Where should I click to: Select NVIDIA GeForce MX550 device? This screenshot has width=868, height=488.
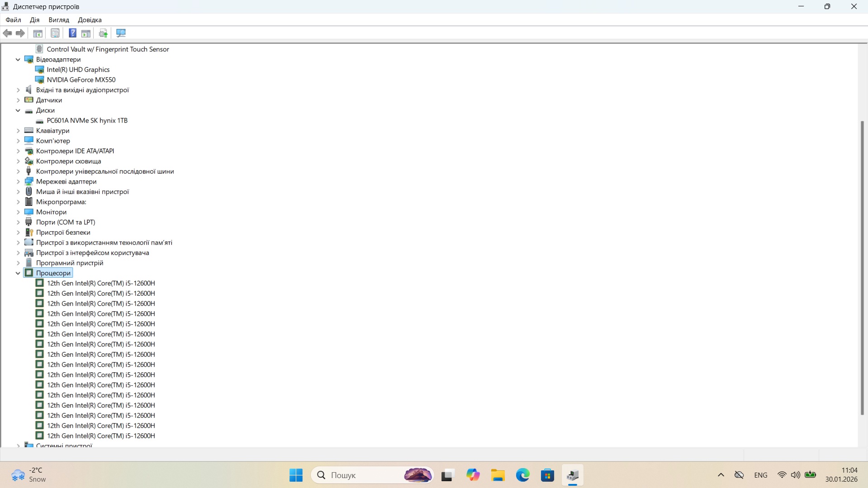81,80
